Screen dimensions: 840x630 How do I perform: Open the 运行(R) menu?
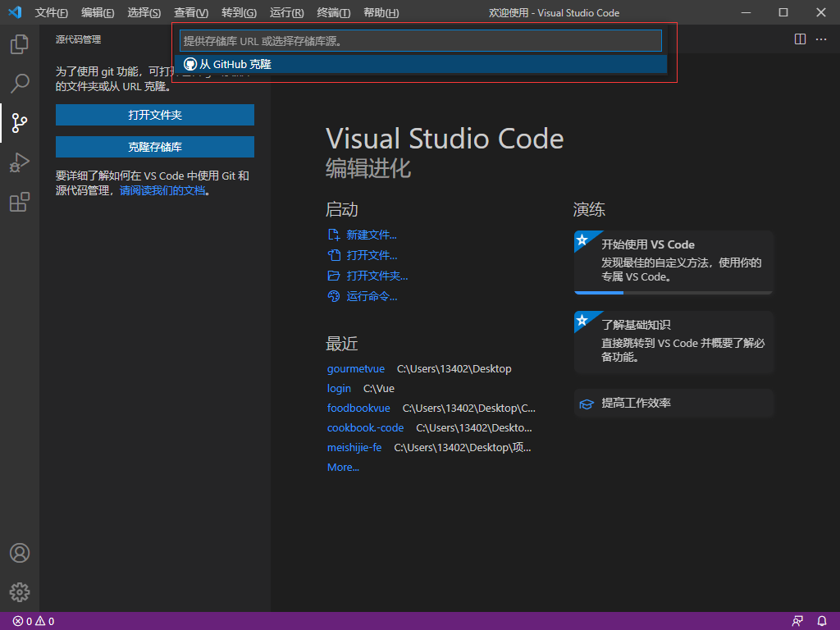pos(286,13)
